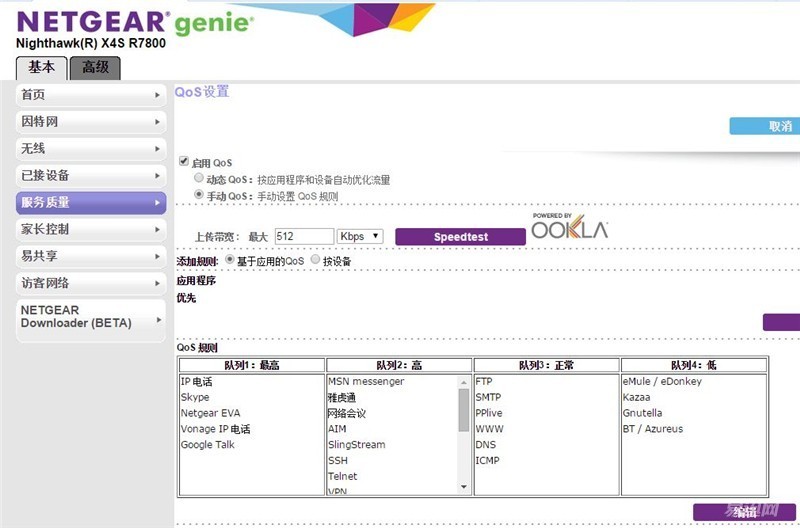Select 网络会议 in queue 2

[x=347, y=413]
